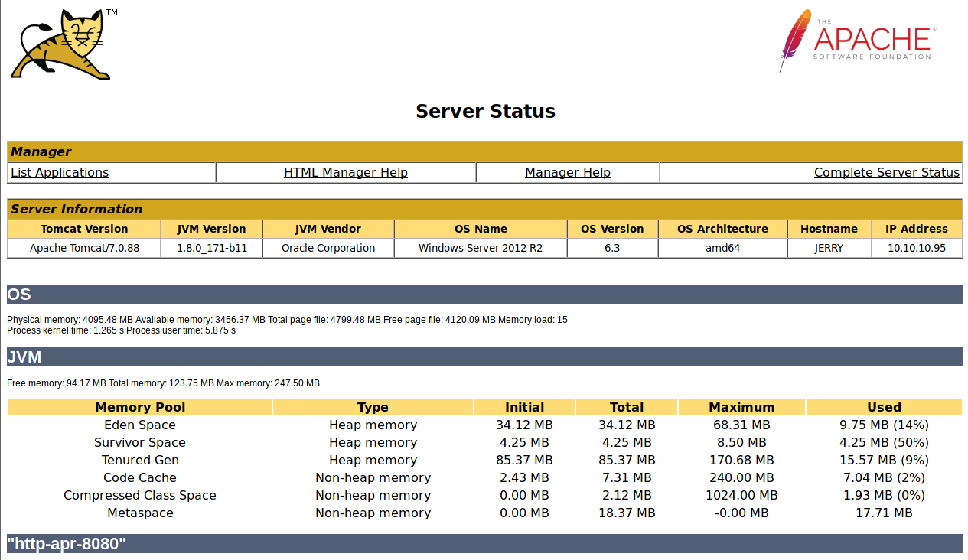Open the List Applications link
The width and height of the screenshot is (968, 560).
coord(60,173)
